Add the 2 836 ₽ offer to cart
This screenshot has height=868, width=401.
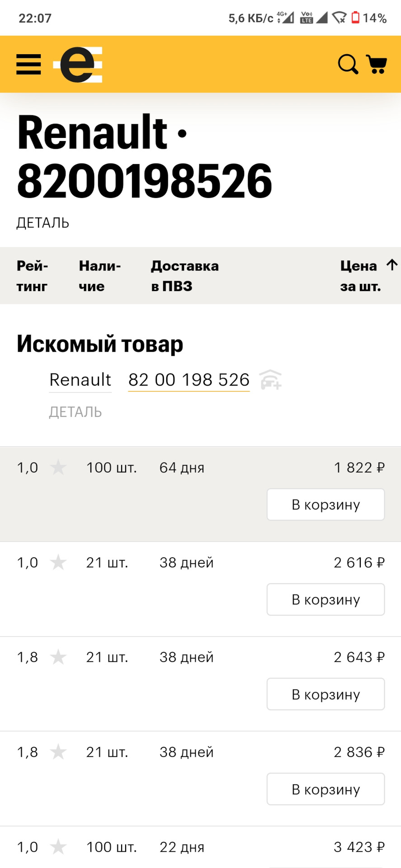[x=326, y=789]
